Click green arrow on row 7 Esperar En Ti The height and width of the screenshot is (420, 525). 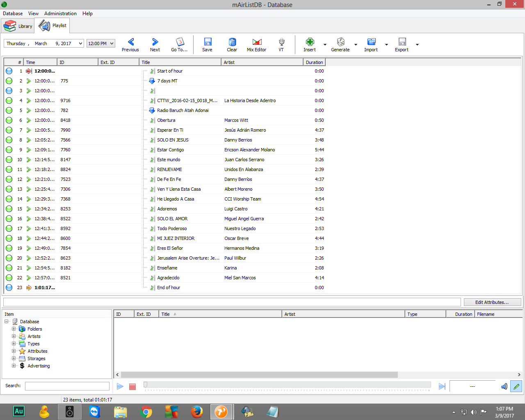29,130
